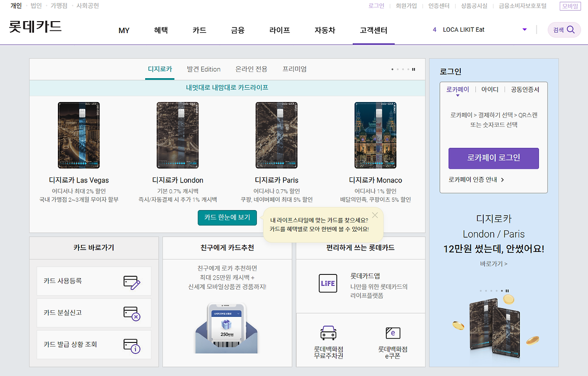Select the 사회공헌 site category
Viewport: 588px width, 376px height.
coord(87,6)
